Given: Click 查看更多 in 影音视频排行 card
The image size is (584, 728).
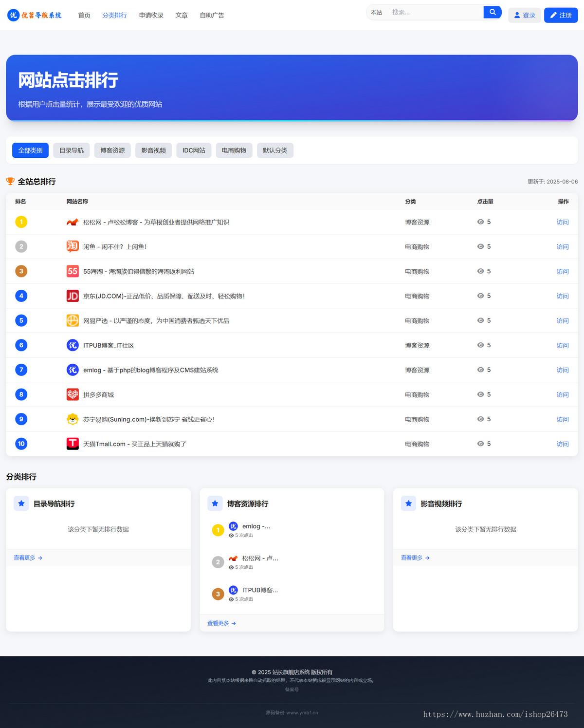Looking at the screenshot, I should coord(416,558).
